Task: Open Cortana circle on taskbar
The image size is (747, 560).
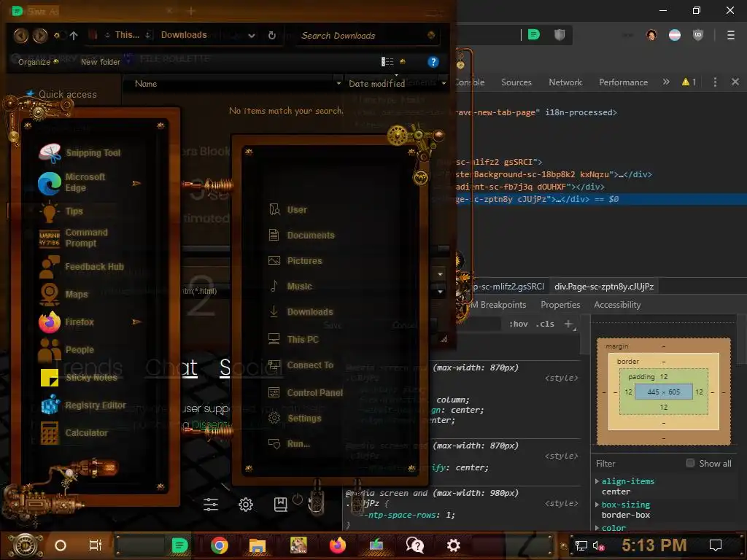Action: [61, 545]
